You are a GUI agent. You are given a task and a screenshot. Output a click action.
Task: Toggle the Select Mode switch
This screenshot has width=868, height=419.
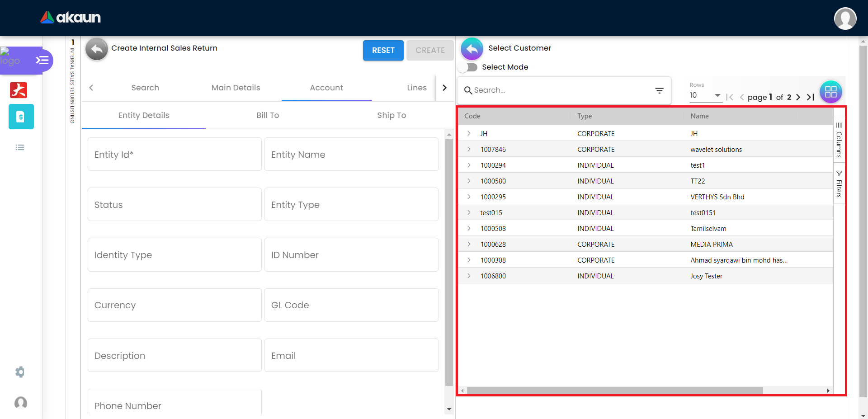tap(468, 67)
